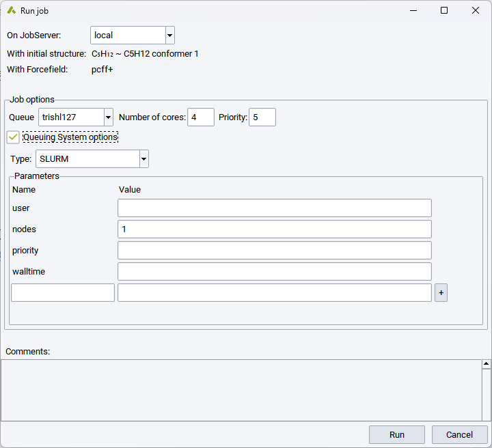Click the Run job app icon

12,10
